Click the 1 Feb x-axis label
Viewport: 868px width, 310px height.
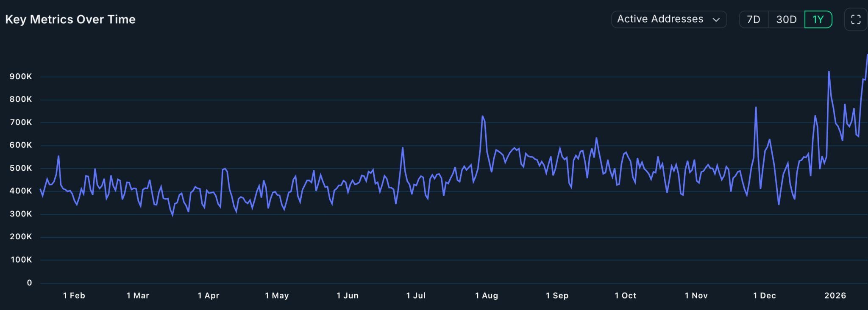pos(74,296)
